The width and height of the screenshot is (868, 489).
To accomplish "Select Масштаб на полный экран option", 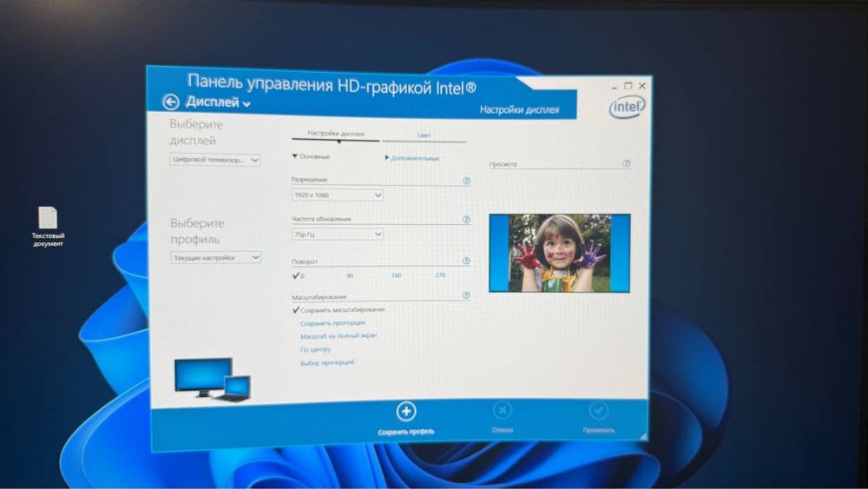I will coord(339,335).
